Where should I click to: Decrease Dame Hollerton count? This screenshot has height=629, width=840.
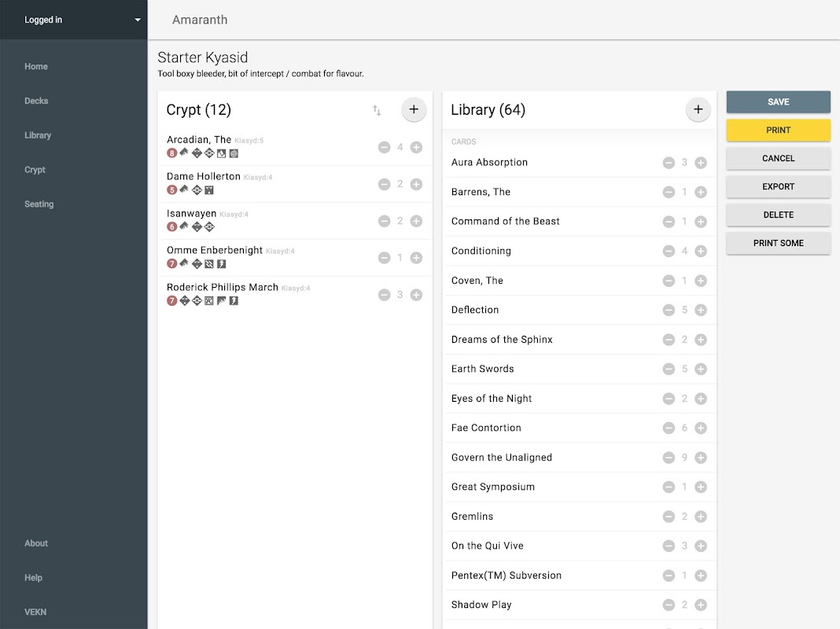pyautogui.click(x=384, y=184)
